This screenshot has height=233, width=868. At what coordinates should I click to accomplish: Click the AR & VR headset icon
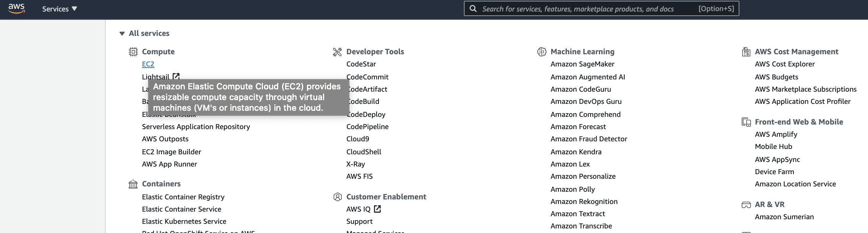coord(746,205)
